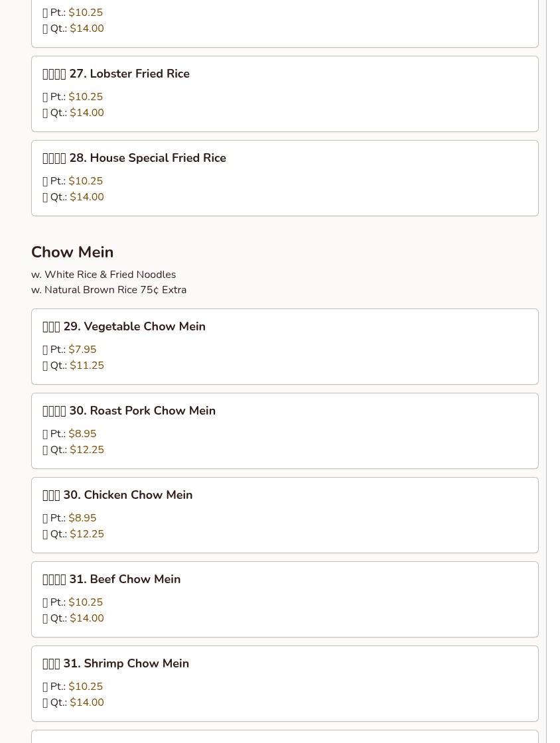Select pint price of Chicken Chow Mein
This screenshot has width=560, height=743.
82,518
